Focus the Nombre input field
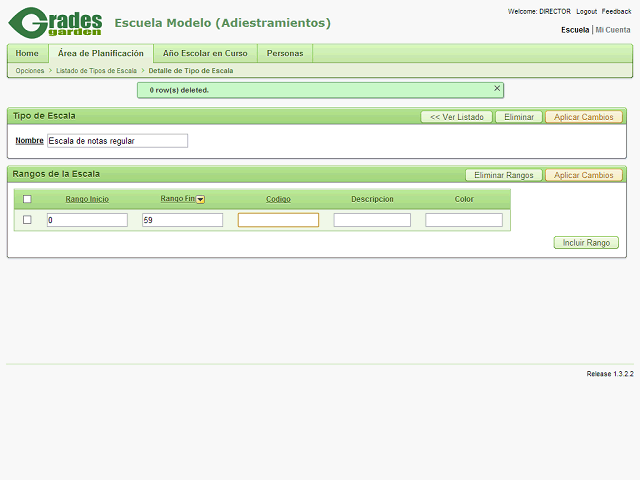The height and width of the screenshot is (480, 640). tap(118, 141)
